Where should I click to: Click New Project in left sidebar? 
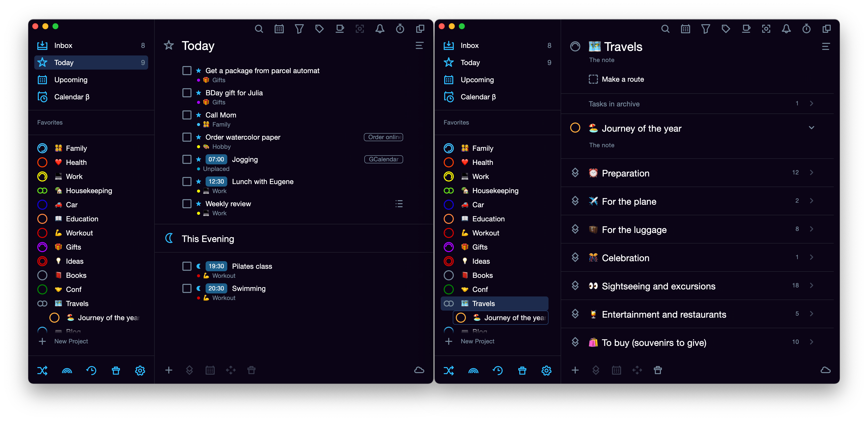[71, 341]
